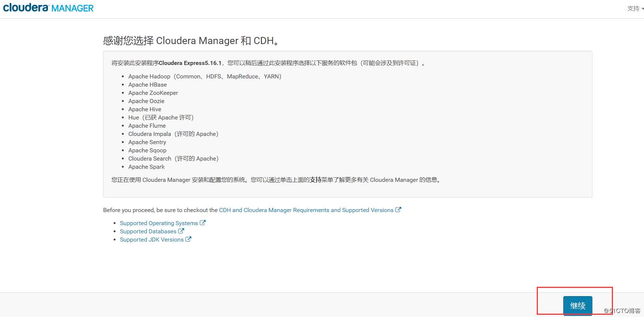Click external-link icon after Supported Operating Systems
Viewport: 644px width, 317px height.
point(203,223)
